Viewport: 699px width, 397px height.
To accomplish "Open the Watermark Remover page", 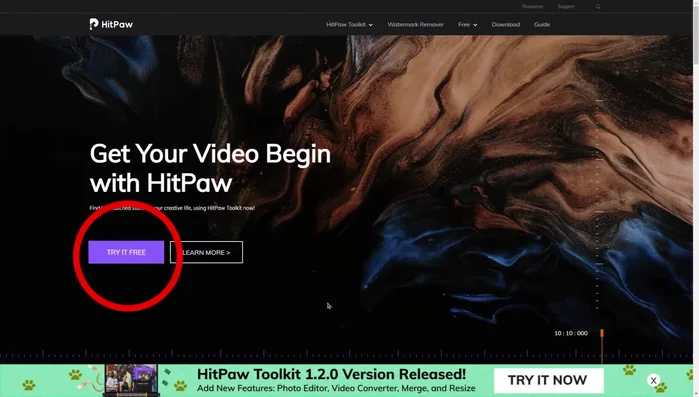I will pyautogui.click(x=415, y=25).
